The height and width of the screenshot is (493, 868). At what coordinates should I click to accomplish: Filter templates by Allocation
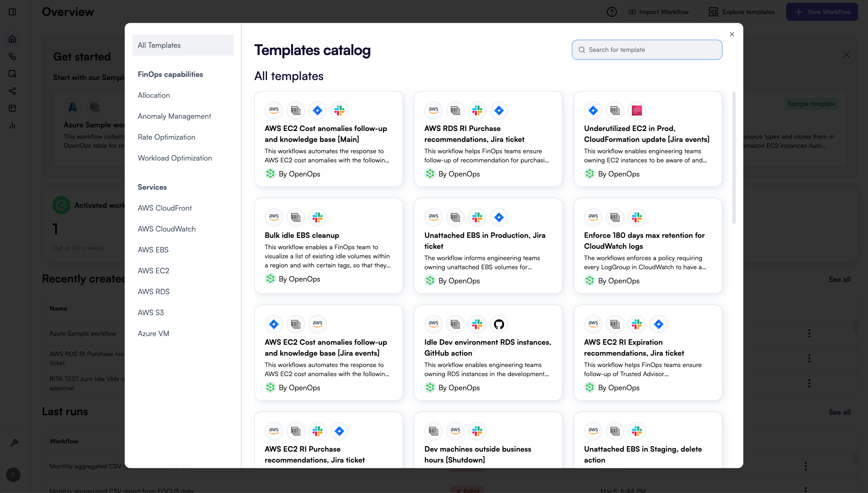coord(154,95)
